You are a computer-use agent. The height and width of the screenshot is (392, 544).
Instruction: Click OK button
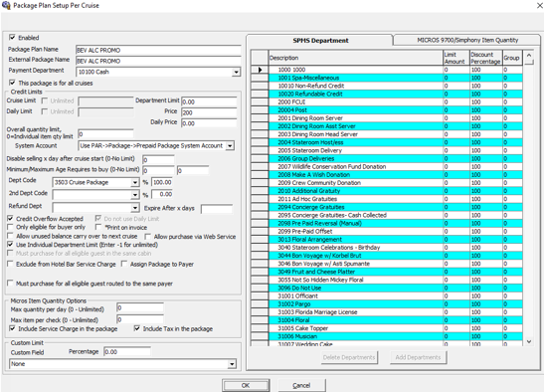[246, 385]
